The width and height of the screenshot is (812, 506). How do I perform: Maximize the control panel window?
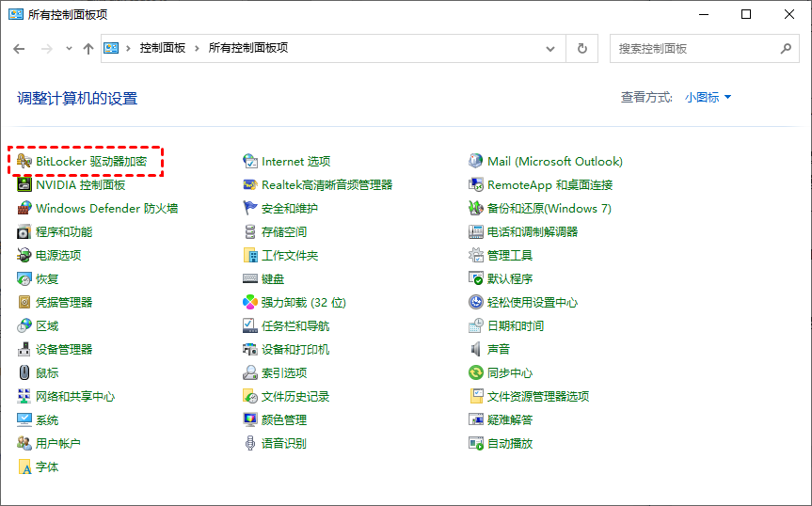[x=746, y=14]
